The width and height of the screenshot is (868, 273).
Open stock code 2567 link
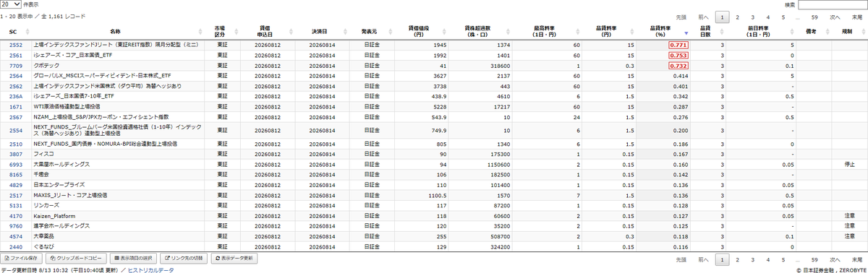[x=16, y=117]
